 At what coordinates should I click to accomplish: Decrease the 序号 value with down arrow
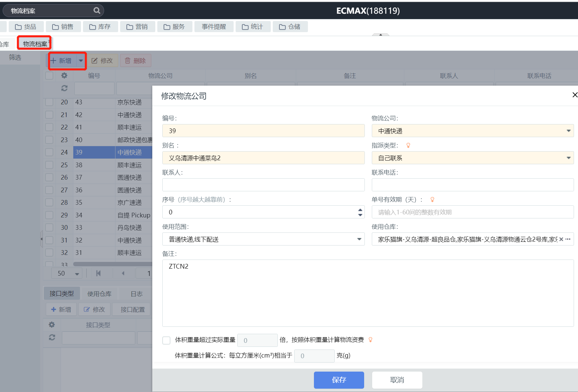pyautogui.click(x=360, y=215)
